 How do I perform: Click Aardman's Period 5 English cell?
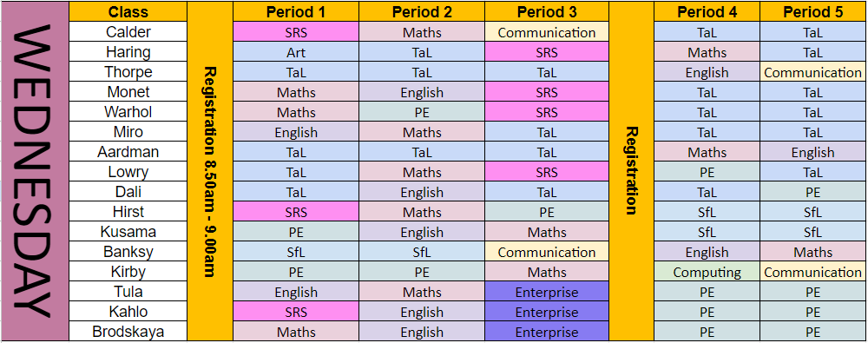[x=812, y=152]
